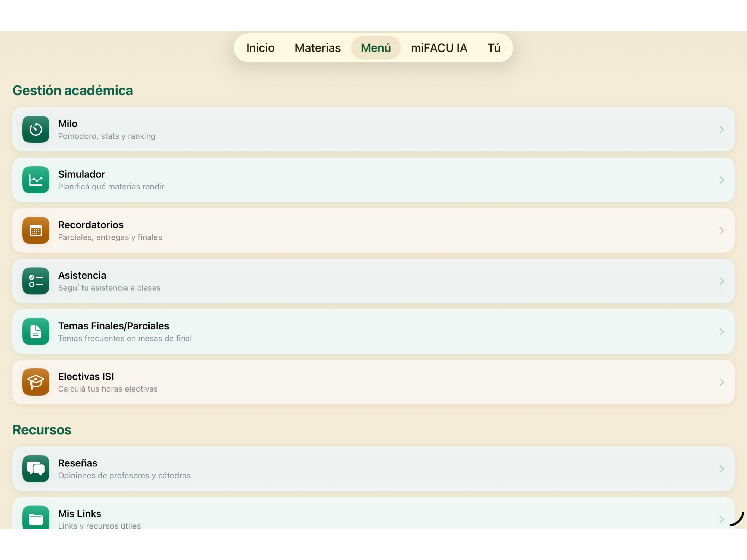The width and height of the screenshot is (747, 560).
Task: Click the 'Gestión académica' section heading
Action: [x=72, y=90]
